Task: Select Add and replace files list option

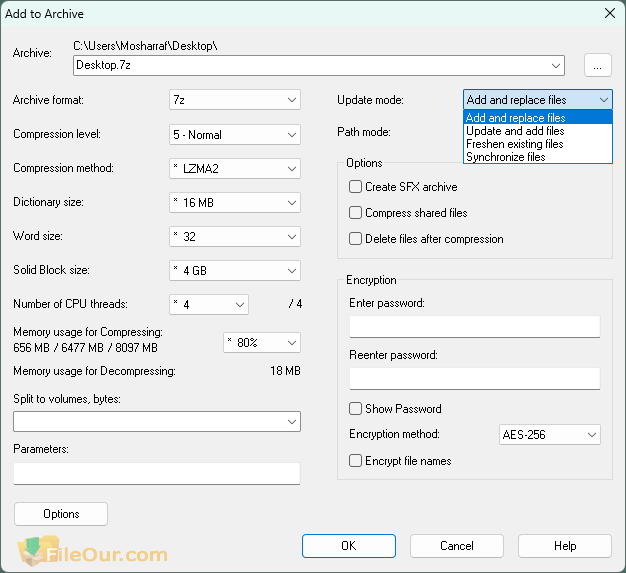Action: 538,118
